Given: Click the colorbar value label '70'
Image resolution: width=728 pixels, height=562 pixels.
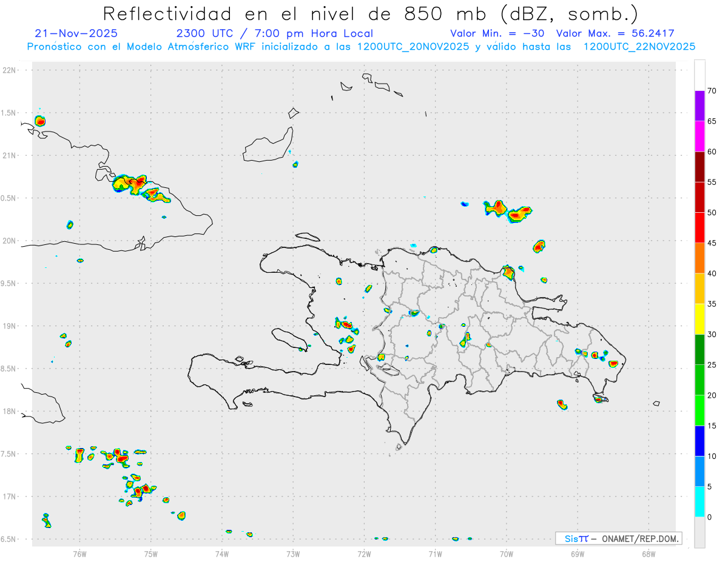Looking at the screenshot, I should (712, 91).
